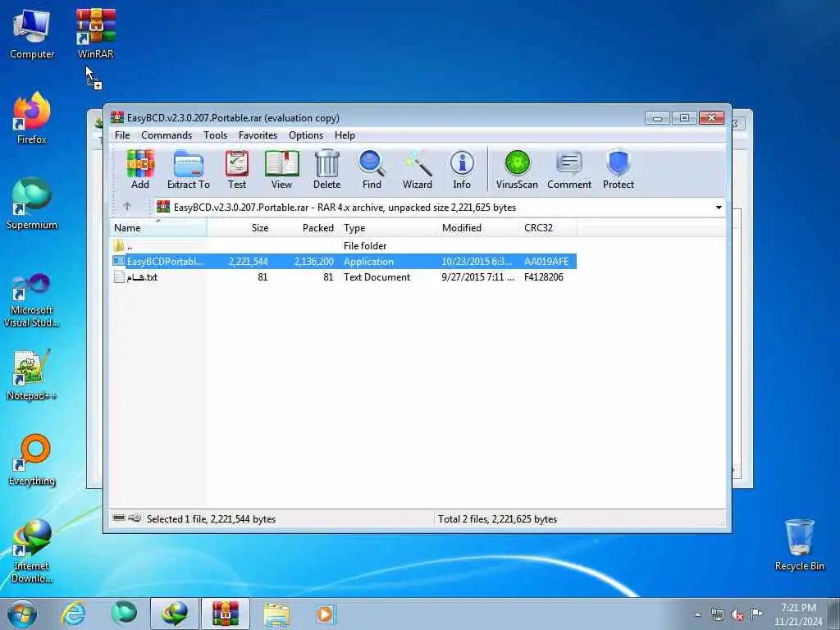Image resolution: width=840 pixels, height=630 pixels.
Task: Click the taskbar clock showing 7:21 PM
Action: click(x=798, y=614)
